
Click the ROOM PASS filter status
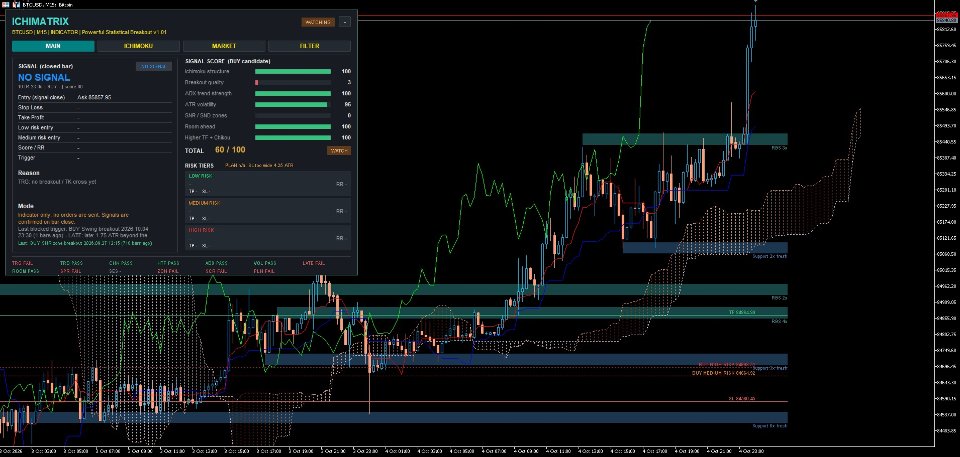[25, 271]
